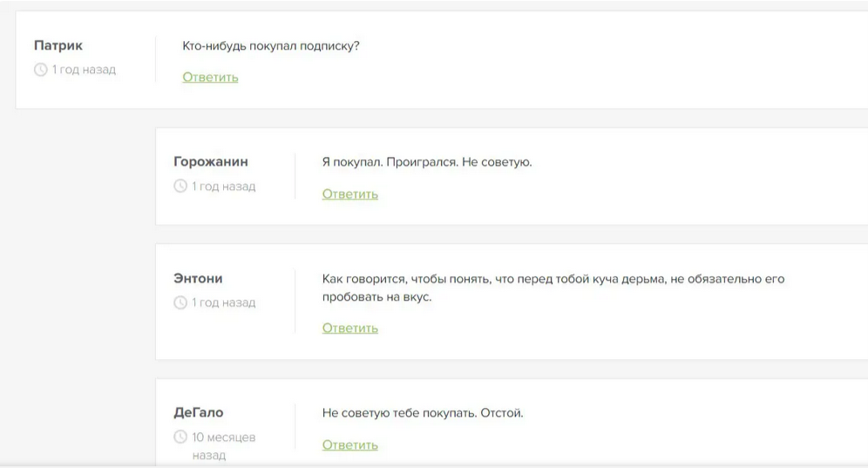Click Энтони's comment starting 'Как говорится'
The width and height of the screenshot is (868, 468).
[x=553, y=280]
